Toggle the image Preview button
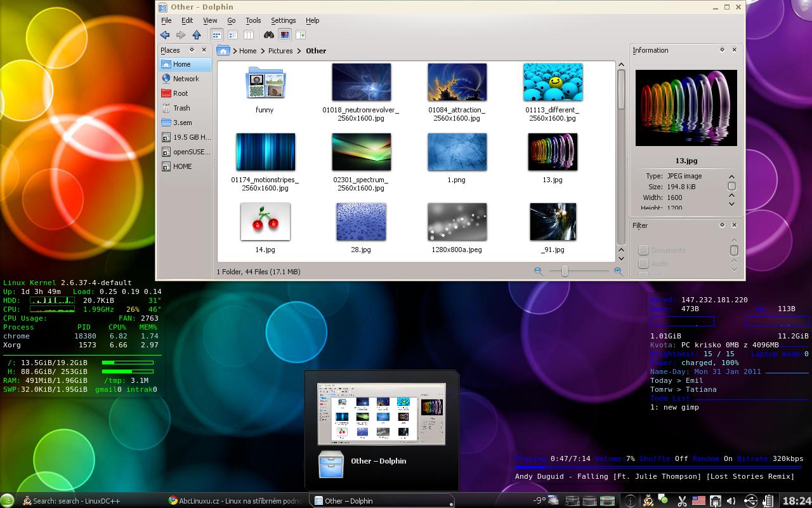The width and height of the screenshot is (812, 508). 285,35
